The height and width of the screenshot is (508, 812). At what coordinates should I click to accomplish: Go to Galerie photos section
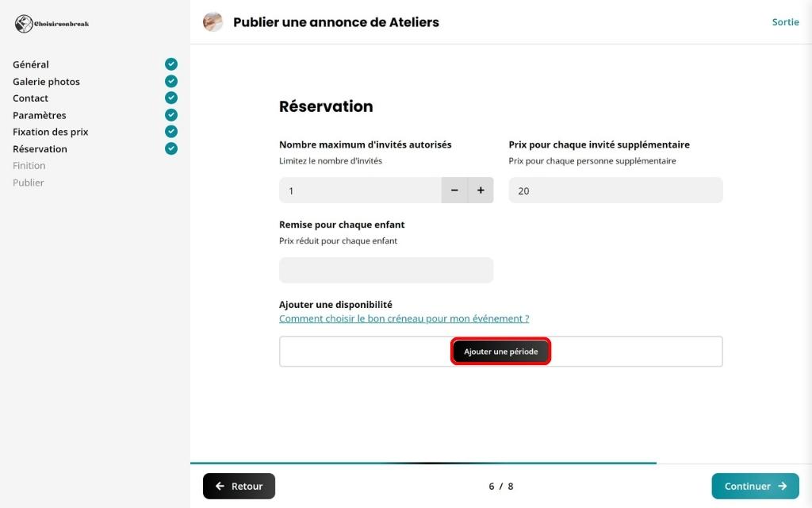(x=46, y=82)
